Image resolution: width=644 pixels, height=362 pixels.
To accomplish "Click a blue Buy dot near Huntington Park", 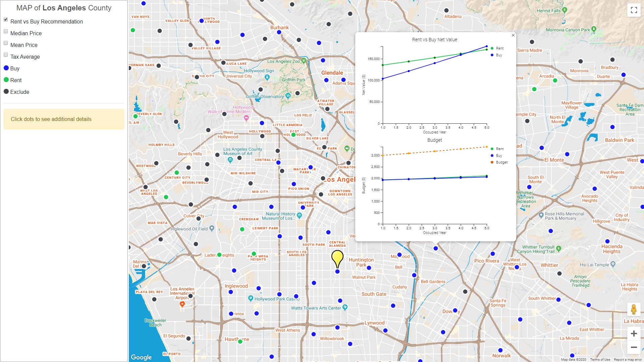I will tap(369, 267).
